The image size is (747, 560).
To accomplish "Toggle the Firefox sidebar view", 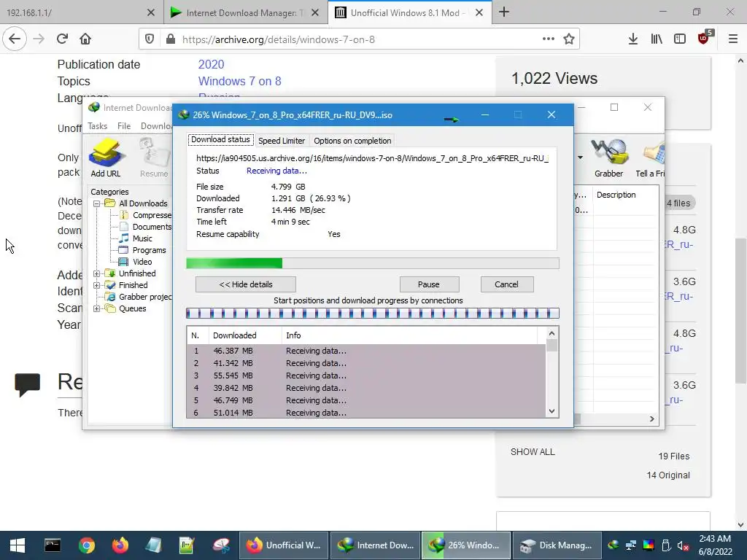I will pos(680,39).
